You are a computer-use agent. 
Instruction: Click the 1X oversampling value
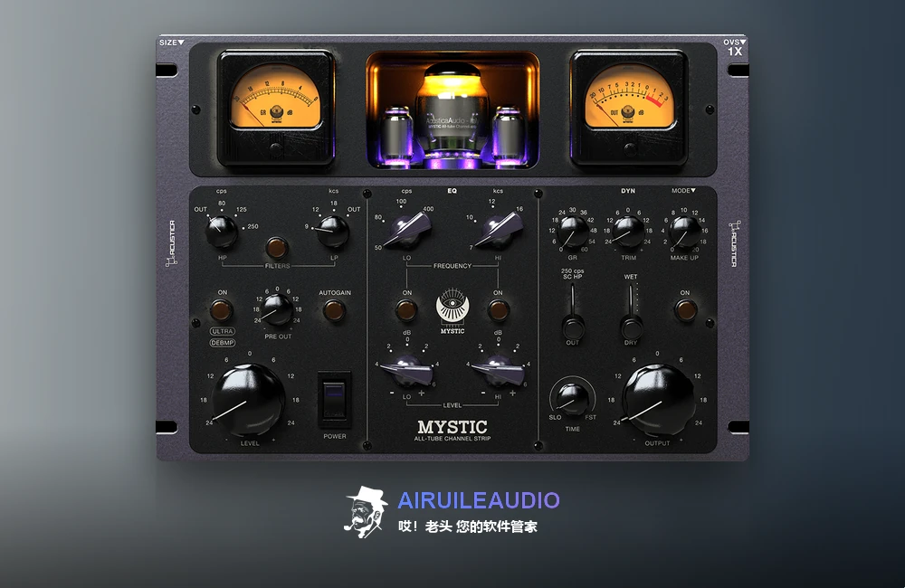(735, 52)
